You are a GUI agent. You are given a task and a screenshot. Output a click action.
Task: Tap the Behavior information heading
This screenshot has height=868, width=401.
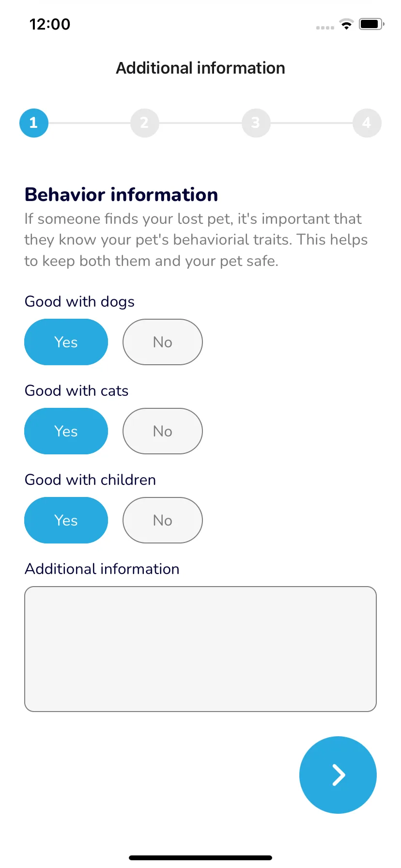[122, 195]
